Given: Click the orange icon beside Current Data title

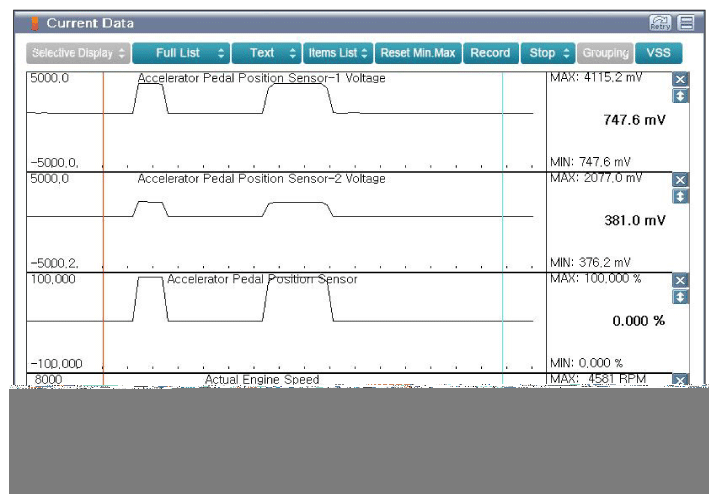Looking at the screenshot, I should 35,23.
